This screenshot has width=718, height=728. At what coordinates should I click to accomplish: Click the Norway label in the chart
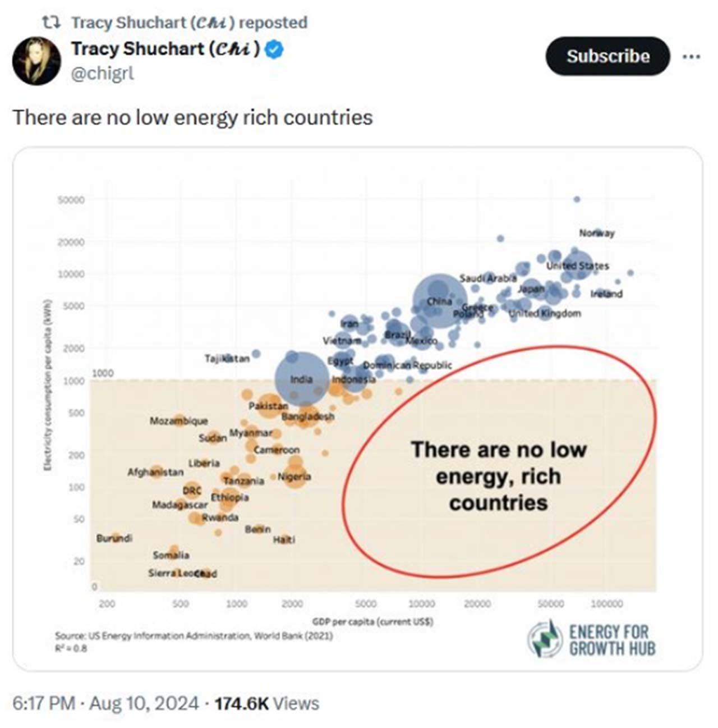point(597,233)
